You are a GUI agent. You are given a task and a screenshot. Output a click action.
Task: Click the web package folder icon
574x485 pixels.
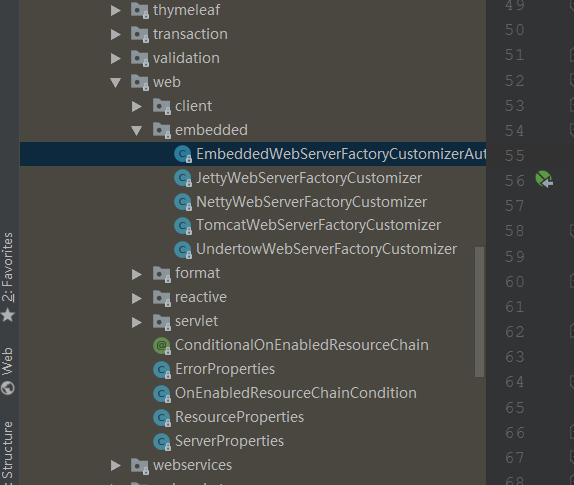click(x=139, y=82)
